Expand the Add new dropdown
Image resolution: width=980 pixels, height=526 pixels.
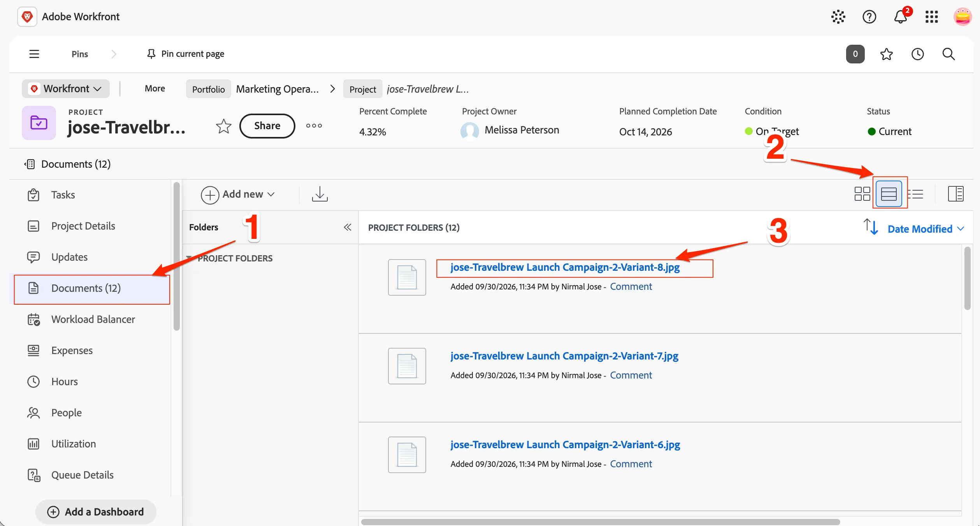238,195
